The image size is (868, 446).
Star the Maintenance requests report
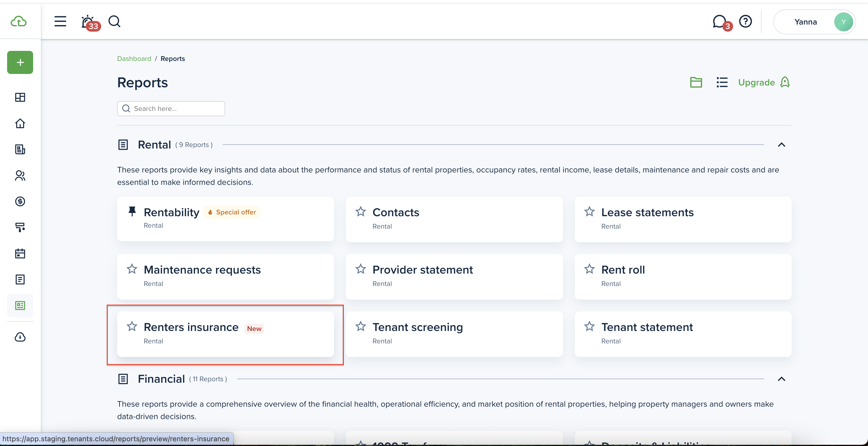(132, 269)
